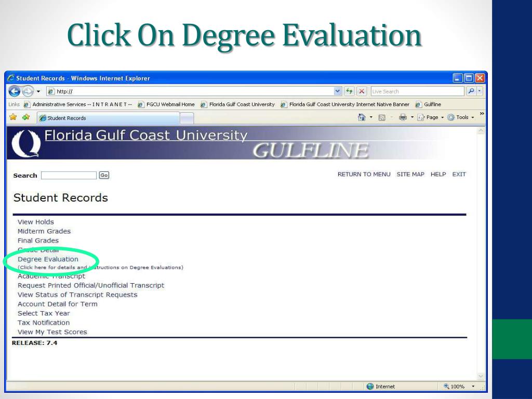Expand the Home button dropdown arrow
The width and height of the screenshot is (532, 399).
(x=371, y=117)
